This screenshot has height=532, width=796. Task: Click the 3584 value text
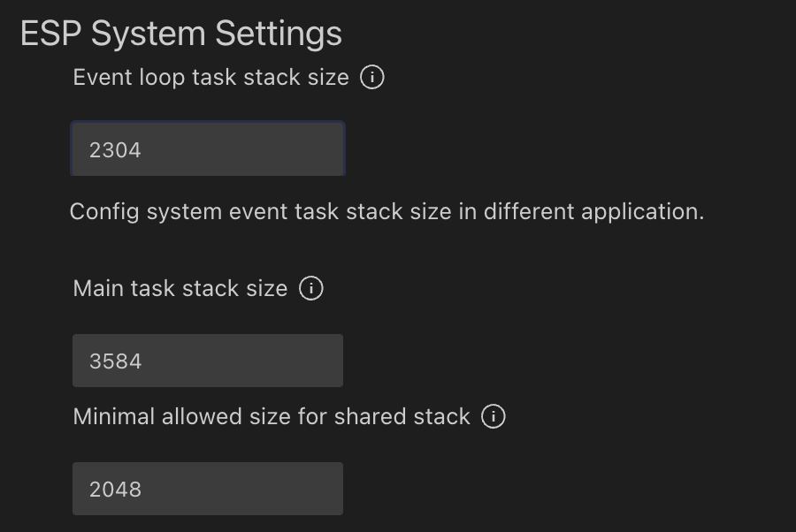[x=116, y=361]
